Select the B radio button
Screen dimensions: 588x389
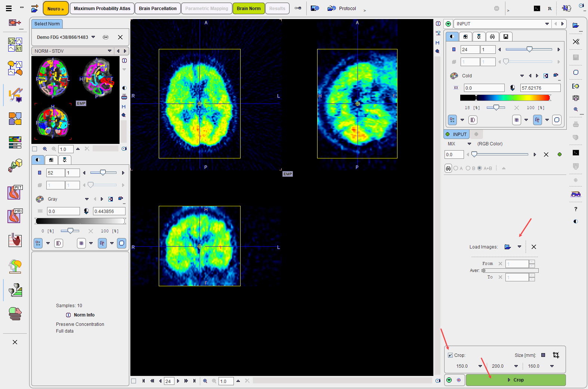468,169
